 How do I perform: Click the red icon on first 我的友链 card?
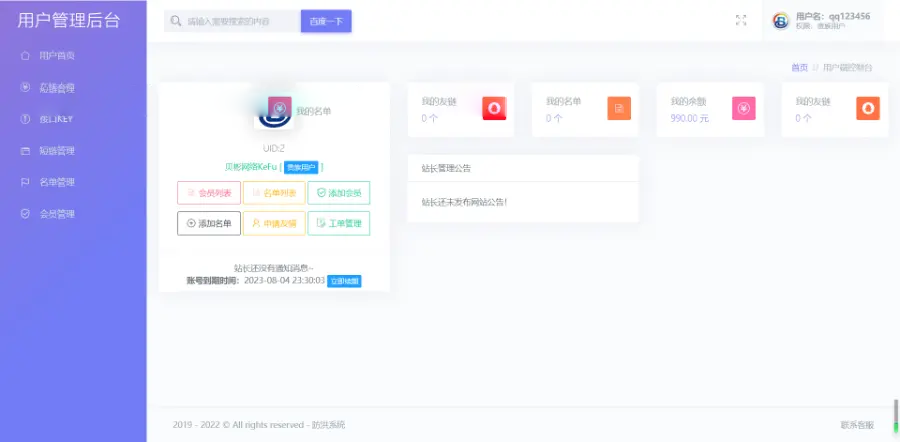click(494, 108)
